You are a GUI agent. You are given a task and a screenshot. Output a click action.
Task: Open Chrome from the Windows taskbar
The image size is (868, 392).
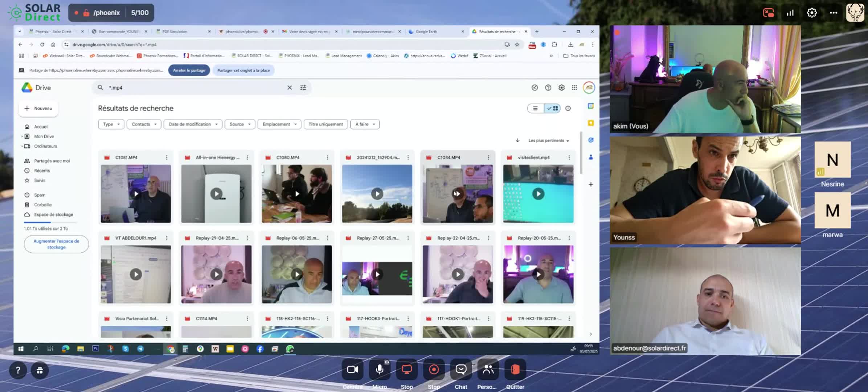pyautogui.click(x=171, y=349)
